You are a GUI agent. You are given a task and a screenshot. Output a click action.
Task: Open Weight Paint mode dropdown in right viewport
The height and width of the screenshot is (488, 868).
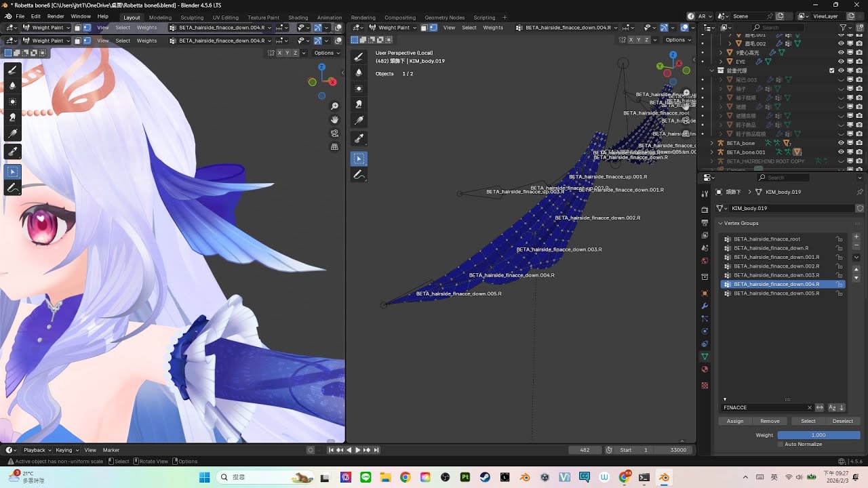click(x=393, y=28)
